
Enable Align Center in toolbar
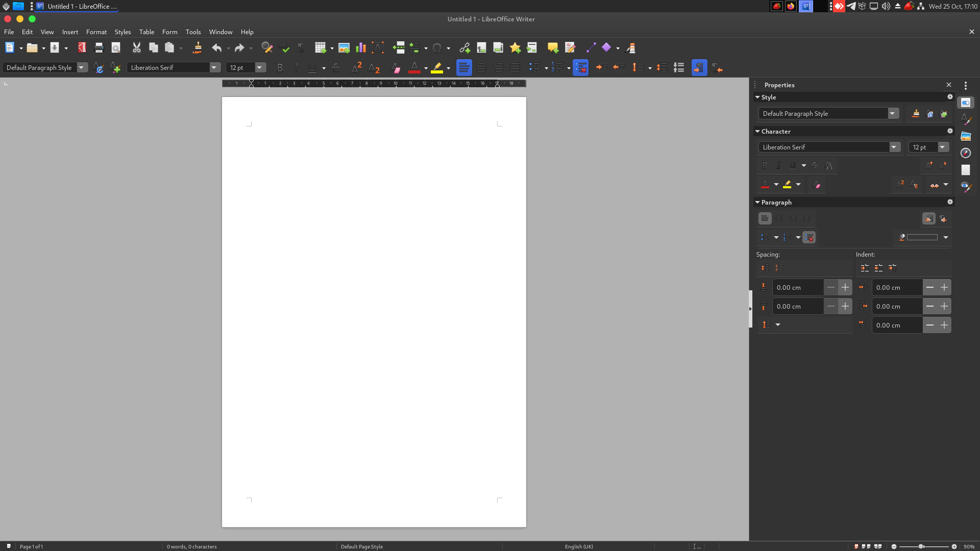pyautogui.click(x=481, y=67)
